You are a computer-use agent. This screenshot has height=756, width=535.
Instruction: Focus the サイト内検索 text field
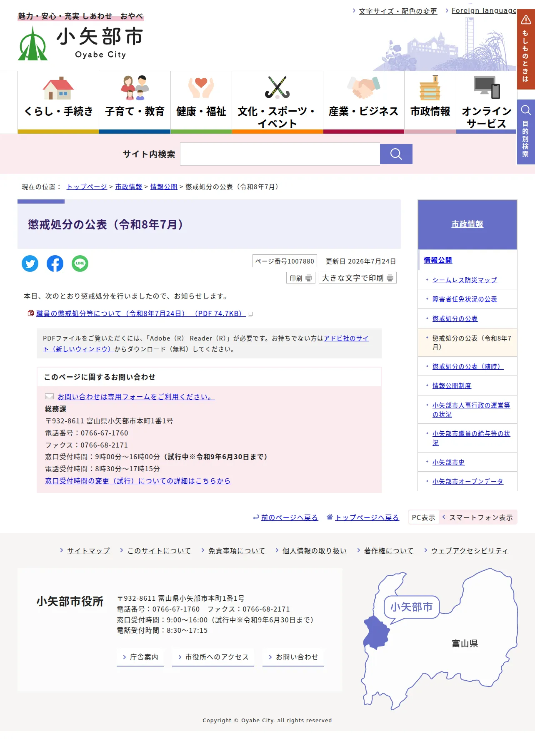(280, 154)
